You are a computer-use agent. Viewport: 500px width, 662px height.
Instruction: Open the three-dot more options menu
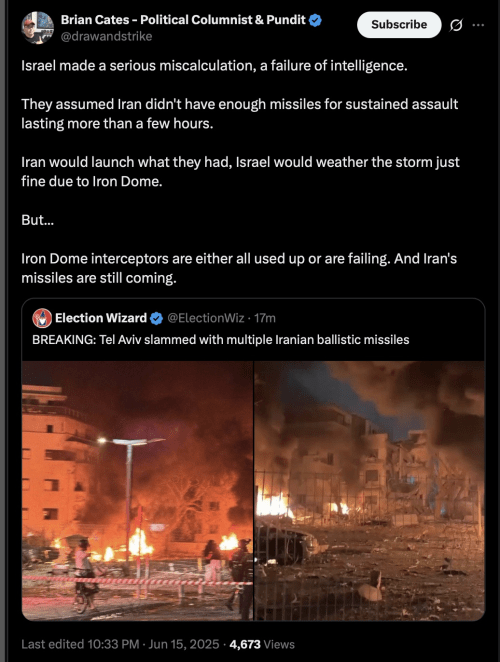click(x=478, y=25)
